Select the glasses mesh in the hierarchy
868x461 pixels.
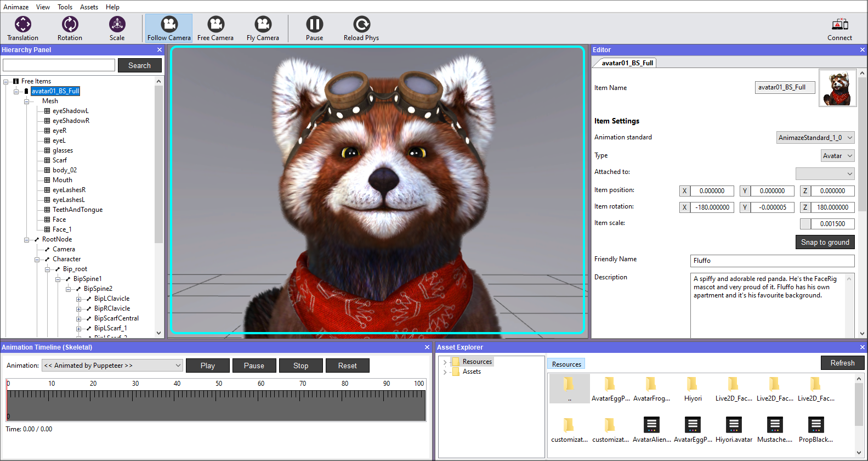pos(63,150)
